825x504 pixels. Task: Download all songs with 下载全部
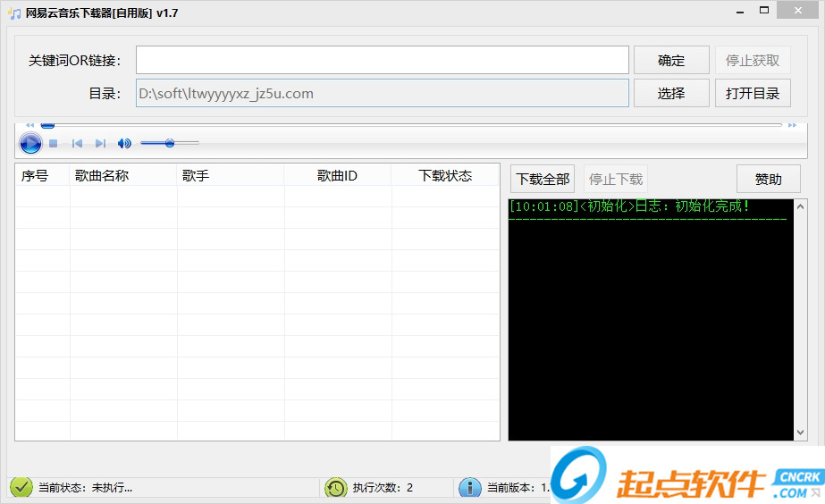tap(543, 179)
